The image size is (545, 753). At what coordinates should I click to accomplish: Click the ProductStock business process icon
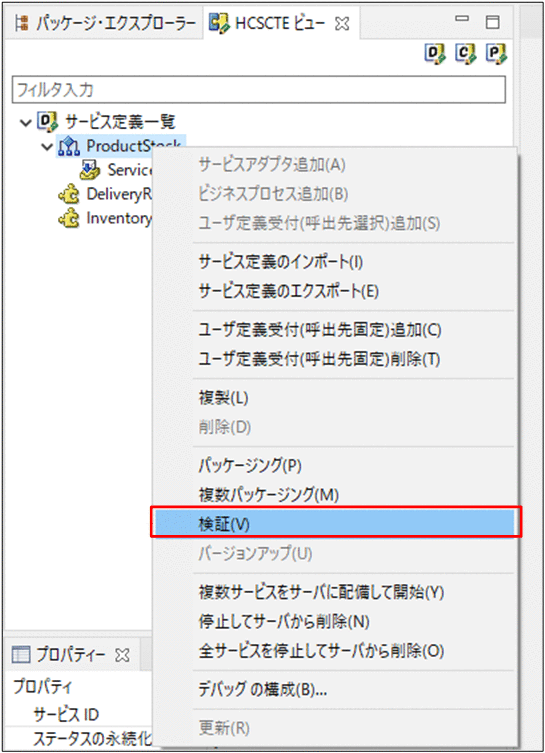(x=69, y=146)
